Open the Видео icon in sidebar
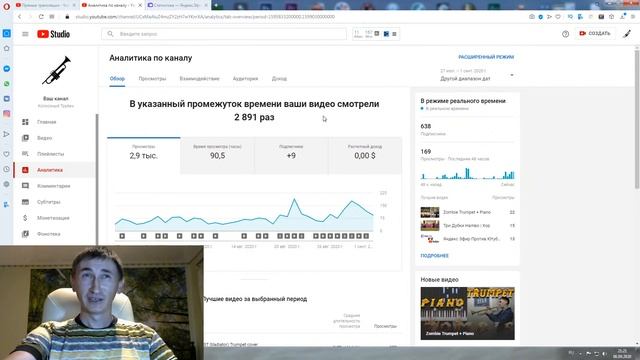 point(25,138)
